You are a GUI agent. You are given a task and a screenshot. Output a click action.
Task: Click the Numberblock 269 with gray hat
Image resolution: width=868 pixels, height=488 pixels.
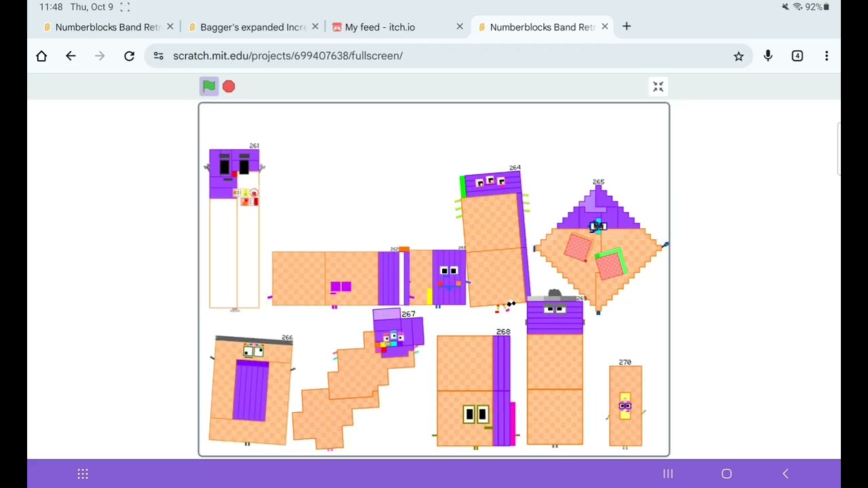click(555, 369)
